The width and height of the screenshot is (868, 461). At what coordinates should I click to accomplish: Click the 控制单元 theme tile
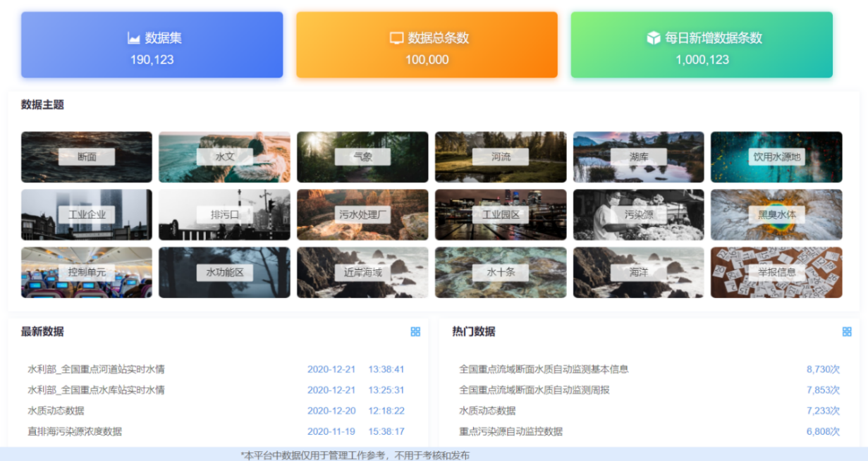tap(87, 272)
